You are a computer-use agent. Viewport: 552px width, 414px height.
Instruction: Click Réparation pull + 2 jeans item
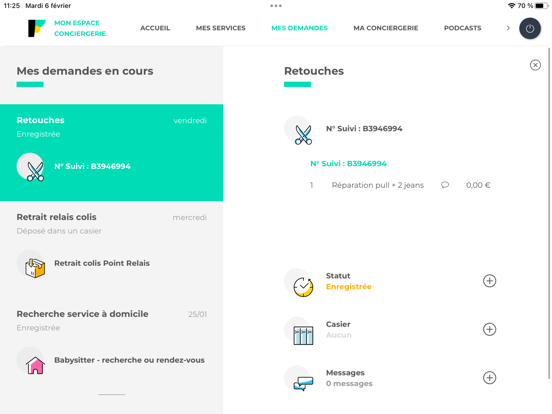(x=377, y=185)
